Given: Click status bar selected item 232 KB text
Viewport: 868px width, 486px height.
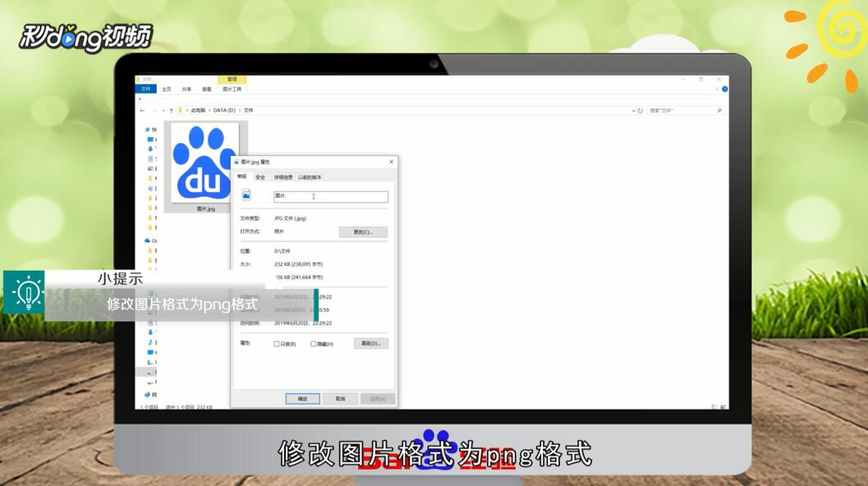Looking at the screenshot, I should click(190, 407).
